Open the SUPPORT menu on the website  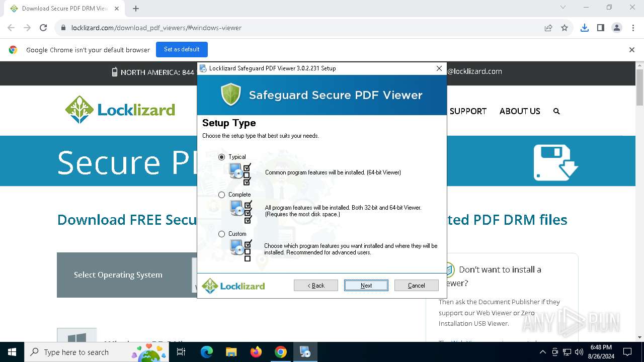[468, 111]
